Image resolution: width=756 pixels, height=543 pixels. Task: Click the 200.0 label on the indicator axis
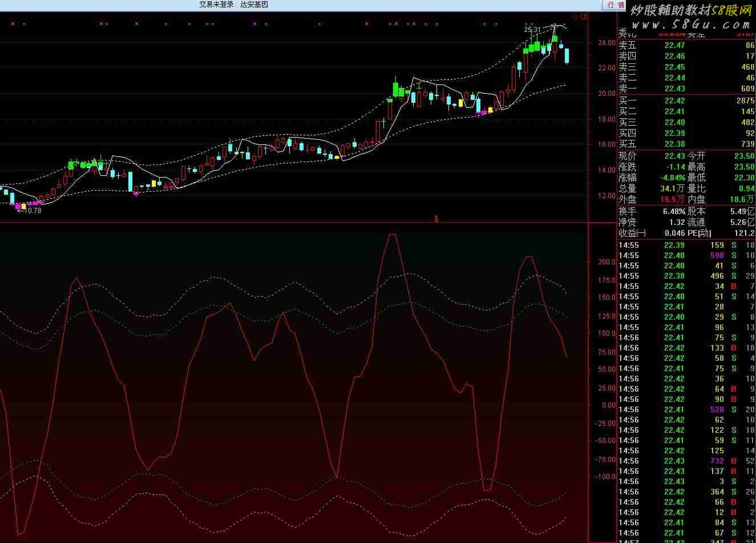[x=607, y=262]
